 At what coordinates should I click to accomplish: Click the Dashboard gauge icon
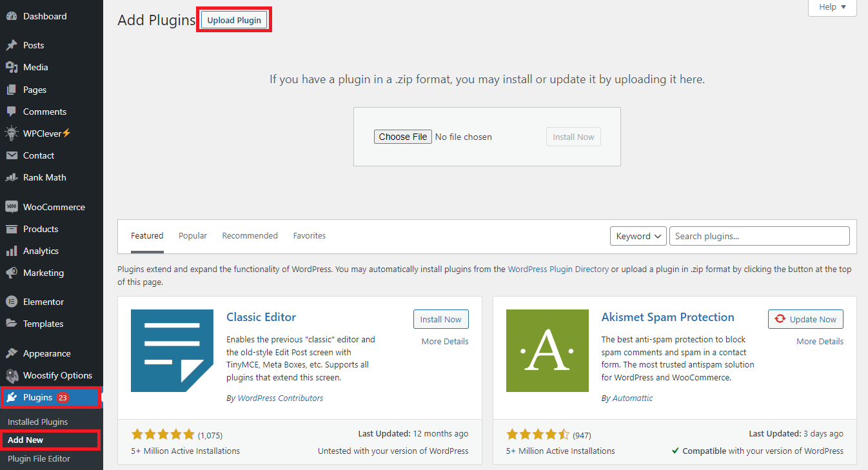point(12,16)
